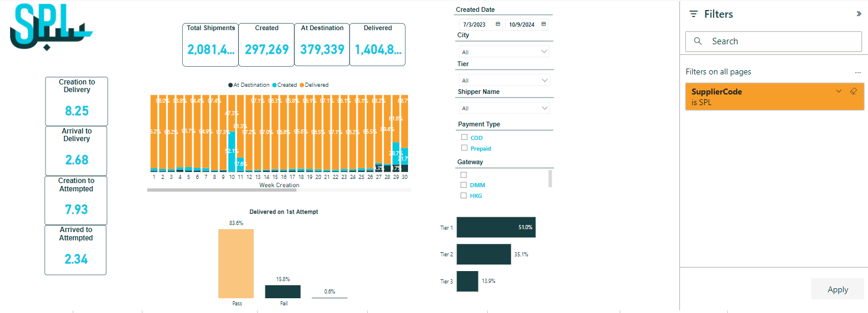This screenshot has height=313, width=868.
Task: Click the SPL logo
Action: (x=51, y=30)
